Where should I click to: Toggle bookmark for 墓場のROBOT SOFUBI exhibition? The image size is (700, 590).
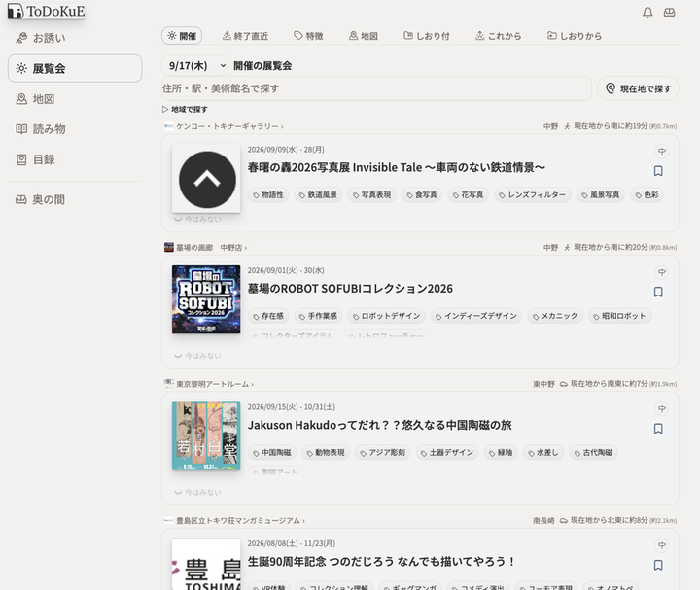[658, 292]
